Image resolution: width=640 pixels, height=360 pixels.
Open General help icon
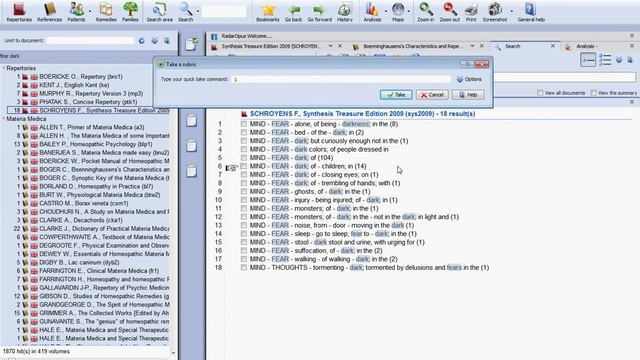click(531, 11)
